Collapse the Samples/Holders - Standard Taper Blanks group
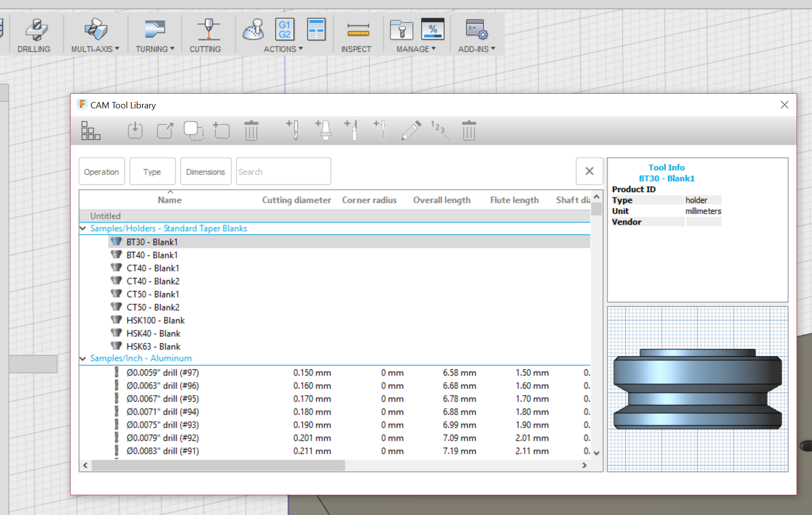Viewport: 812px width, 515px height. click(83, 228)
